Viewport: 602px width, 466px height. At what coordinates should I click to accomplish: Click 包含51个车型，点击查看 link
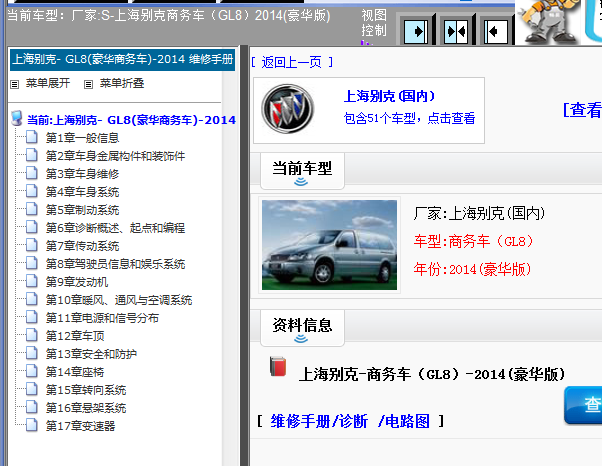tap(409, 118)
